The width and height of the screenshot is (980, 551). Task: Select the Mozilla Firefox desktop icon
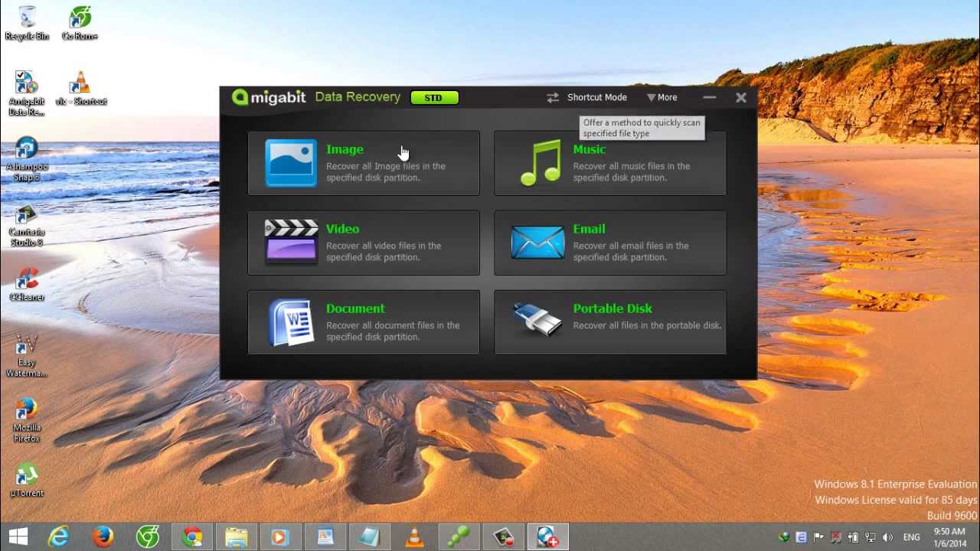[27, 421]
